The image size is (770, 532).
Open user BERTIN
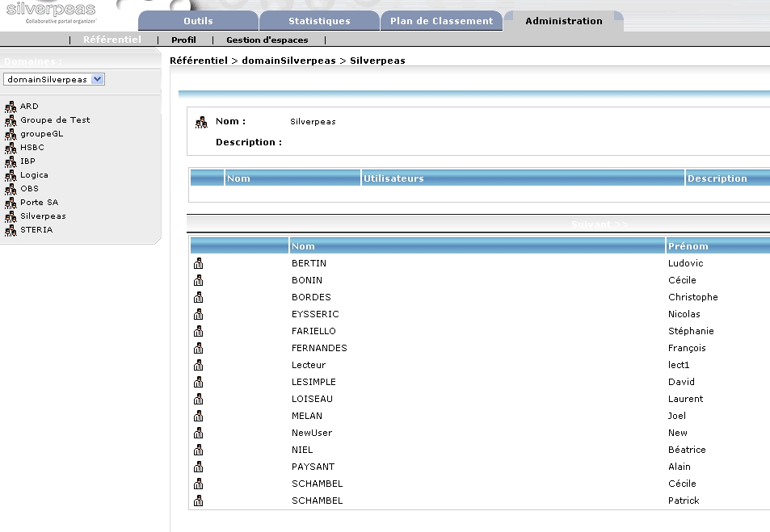click(309, 263)
